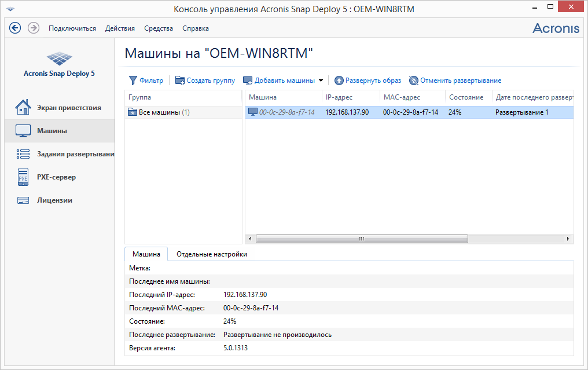Go to Экран приветствия section
Screen dimensions: 588x370
point(69,108)
